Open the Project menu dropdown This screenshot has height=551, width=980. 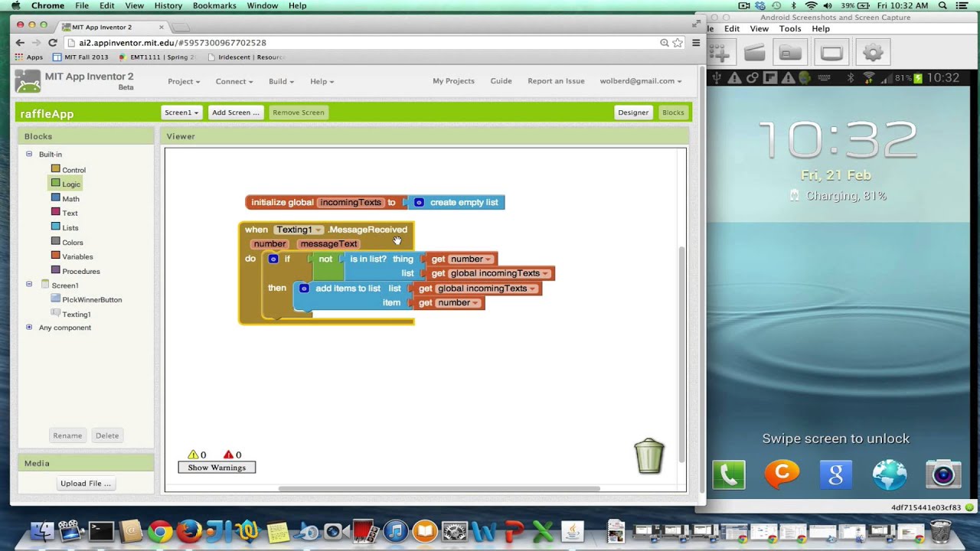184,81
